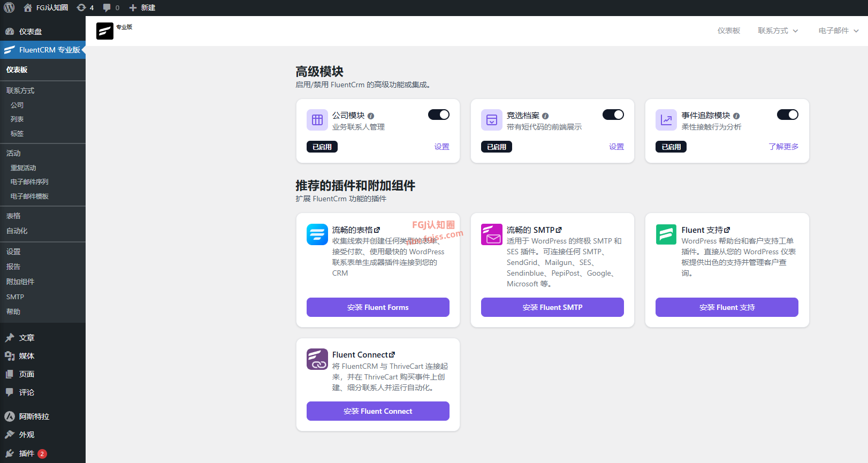The width and height of the screenshot is (868, 463).
Task: Toggle the 事件追踪模块 switch
Action: (x=788, y=115)
